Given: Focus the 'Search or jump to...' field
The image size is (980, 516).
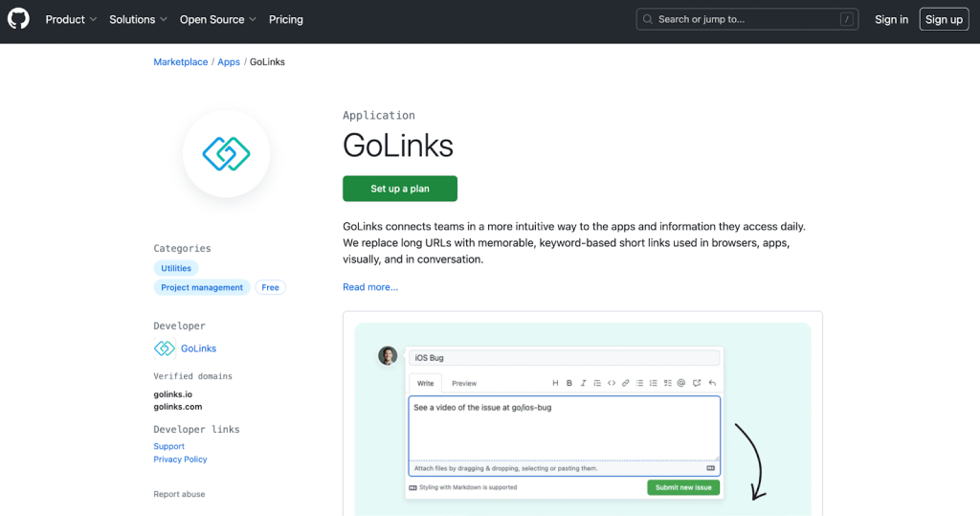Looking at the screenshot, I should pos(746,19).
